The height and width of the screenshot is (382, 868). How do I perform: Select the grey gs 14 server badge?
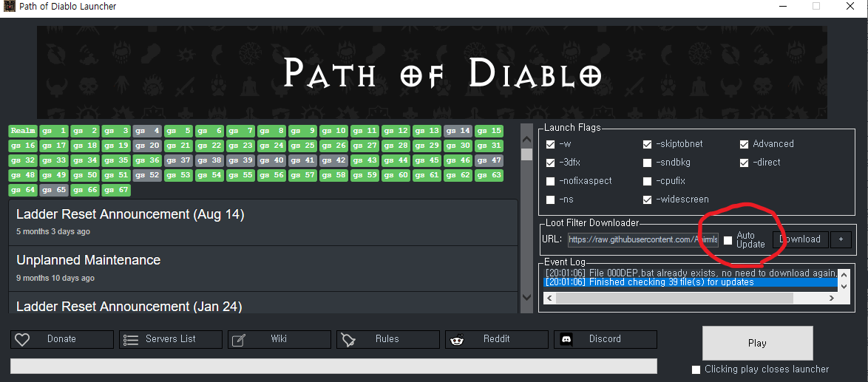[458, 131]
